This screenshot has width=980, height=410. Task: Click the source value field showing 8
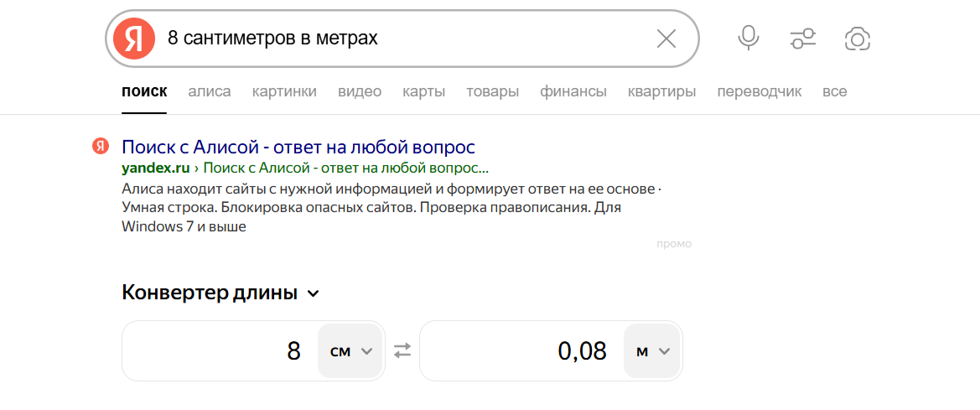pyautogui.click(x=222, y=350)
